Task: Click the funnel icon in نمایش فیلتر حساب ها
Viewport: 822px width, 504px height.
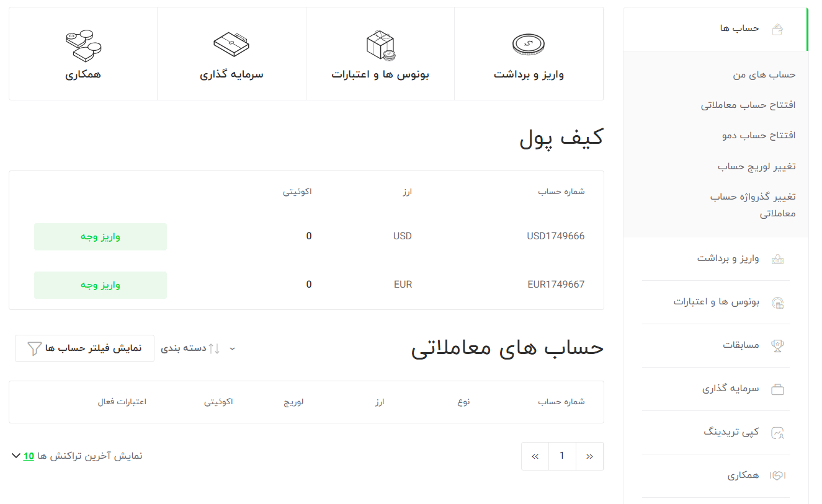Action: tap(35, 348)
